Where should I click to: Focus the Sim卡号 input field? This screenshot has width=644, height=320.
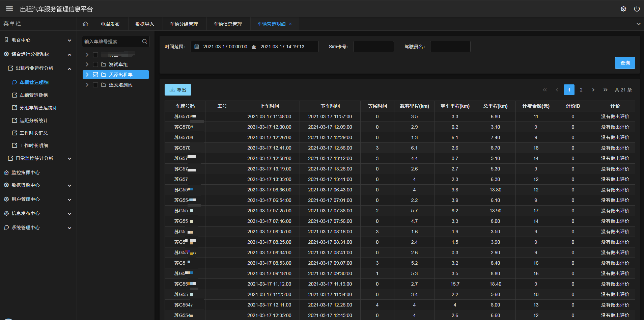[373, 47]
